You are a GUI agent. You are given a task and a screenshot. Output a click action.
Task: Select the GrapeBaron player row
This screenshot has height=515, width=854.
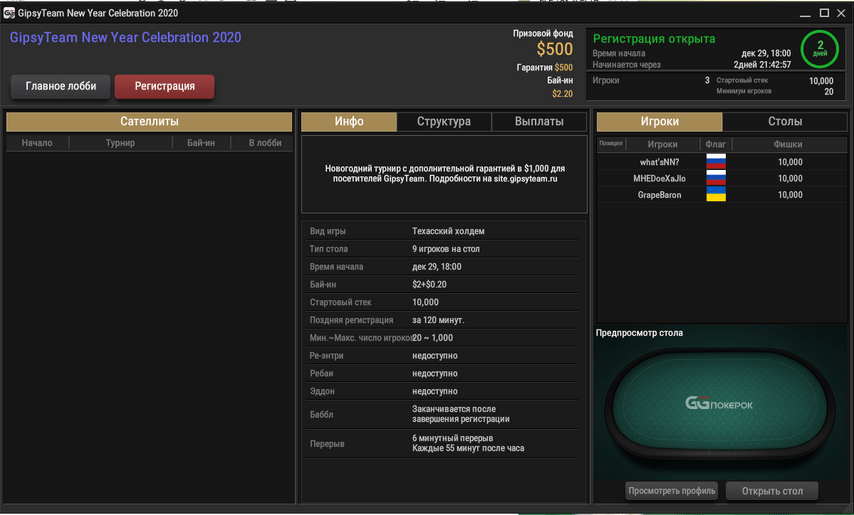(x=722, y=194)
